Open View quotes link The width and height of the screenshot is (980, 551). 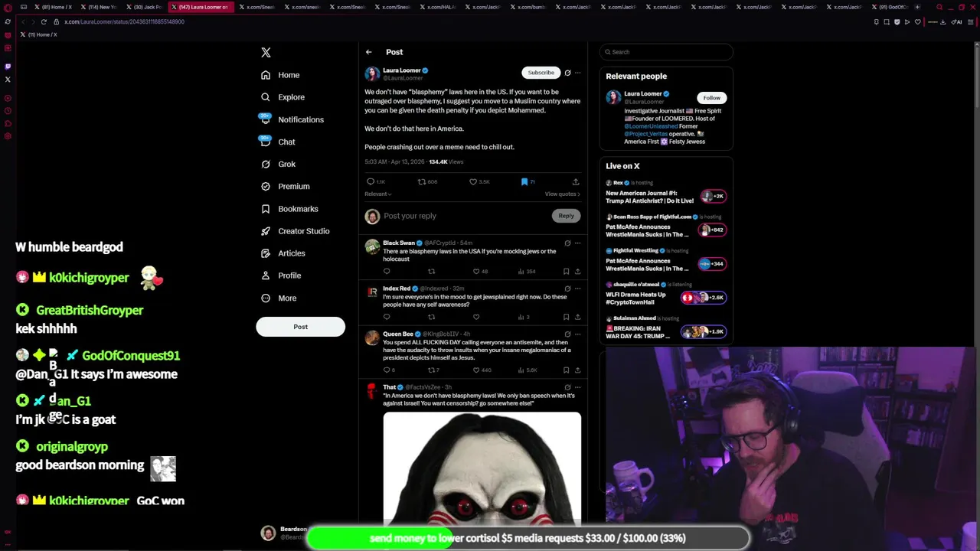[x=563, y=194]
